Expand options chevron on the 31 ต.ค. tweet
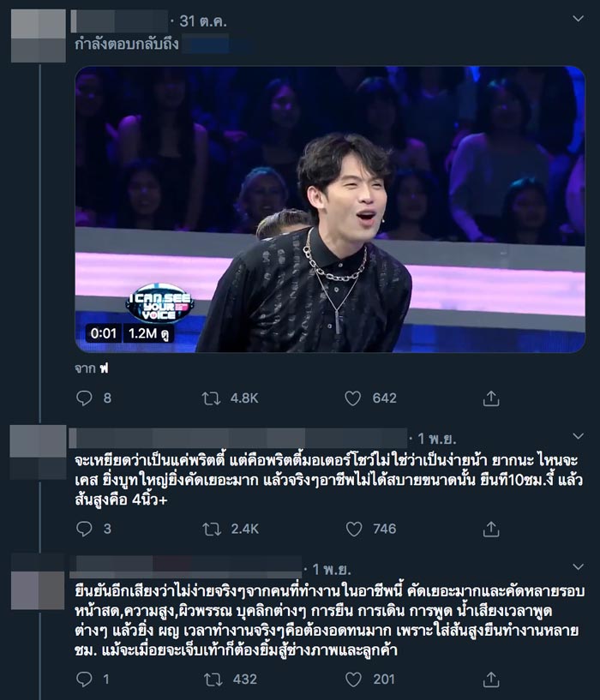Screen dimensions: 600x700 pyautogui.click(x=578, y=19)
